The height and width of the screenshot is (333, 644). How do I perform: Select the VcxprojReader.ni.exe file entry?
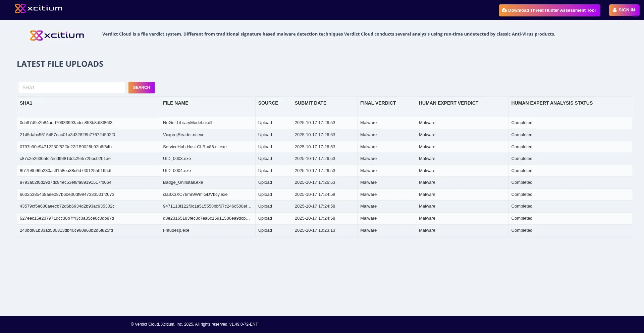tap(183, 135)
